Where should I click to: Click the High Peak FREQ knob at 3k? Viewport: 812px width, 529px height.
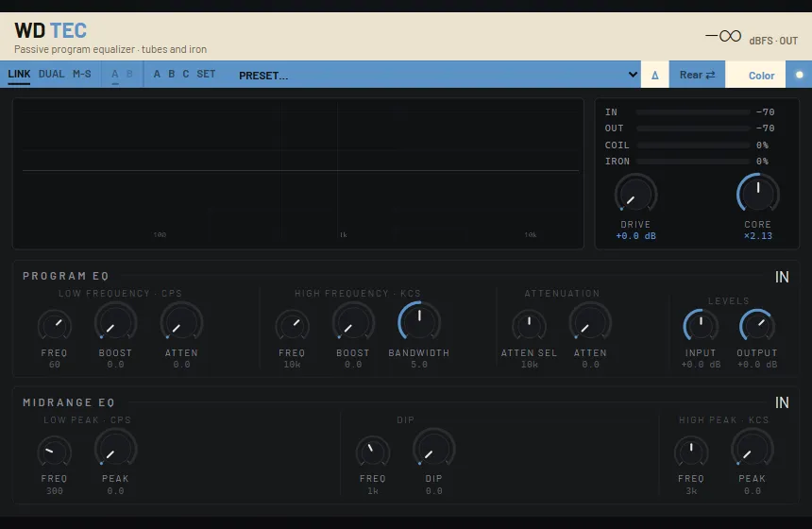click(691, 452)
